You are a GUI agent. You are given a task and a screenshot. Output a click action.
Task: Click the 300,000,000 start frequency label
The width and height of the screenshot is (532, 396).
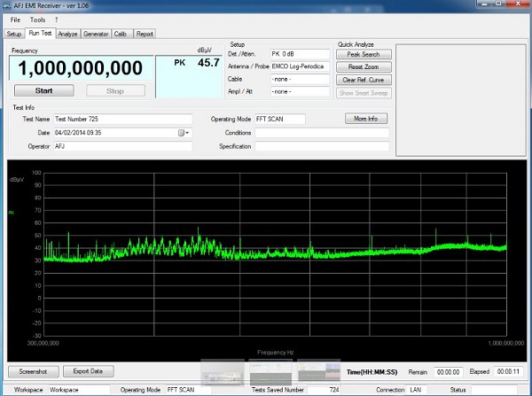43,343
